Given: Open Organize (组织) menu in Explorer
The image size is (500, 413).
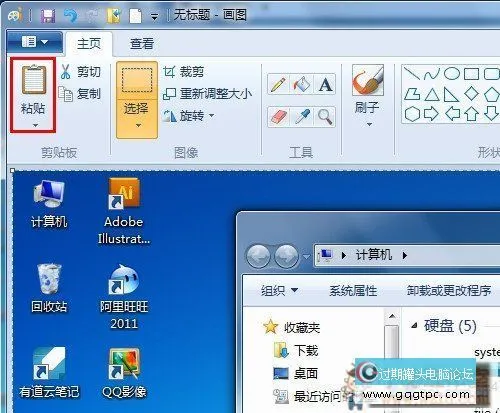Looking at the screenshot, I should (x=279, y=290).
